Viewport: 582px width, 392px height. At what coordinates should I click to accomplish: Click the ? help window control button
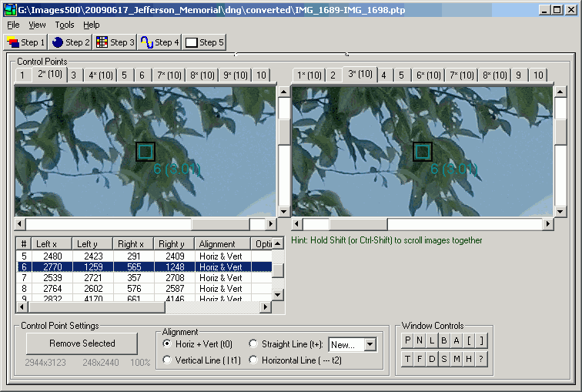coord(481,359)
